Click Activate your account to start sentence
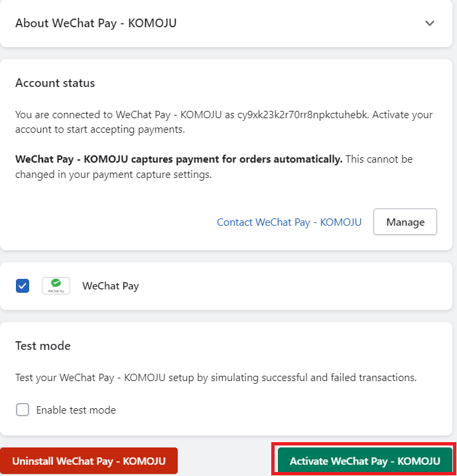The image size is (457, 476). tap(224, 122)
